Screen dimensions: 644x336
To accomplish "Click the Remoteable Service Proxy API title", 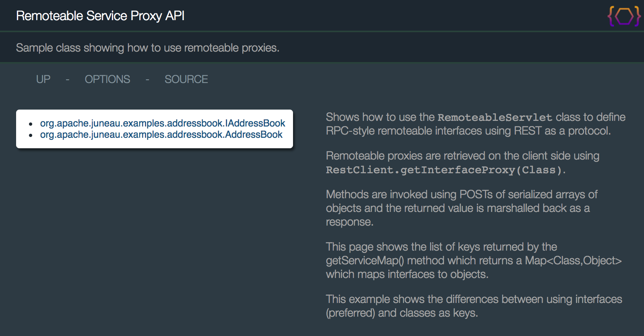I will tap(100, 16).
